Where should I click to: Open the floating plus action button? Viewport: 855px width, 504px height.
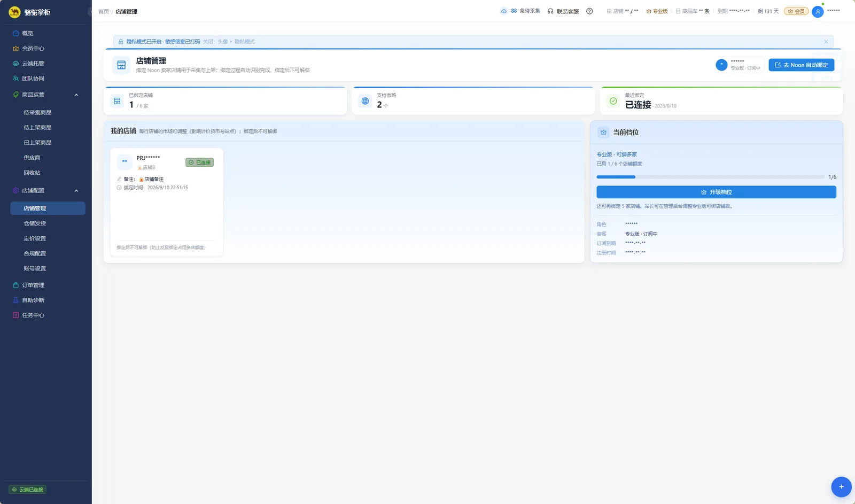pyautogui.click(x=841, y=486)
